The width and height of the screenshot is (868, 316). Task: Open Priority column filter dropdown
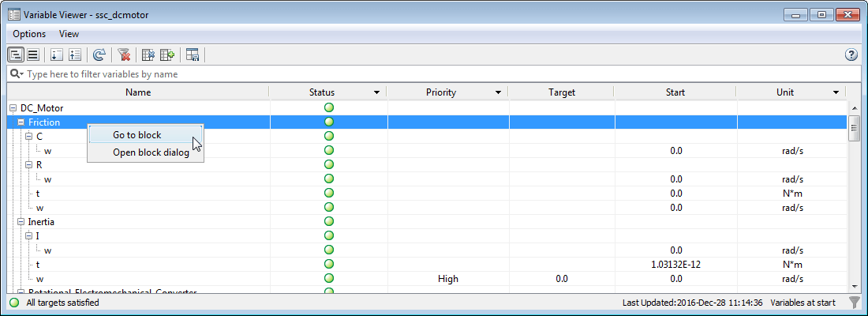[498, 92]
